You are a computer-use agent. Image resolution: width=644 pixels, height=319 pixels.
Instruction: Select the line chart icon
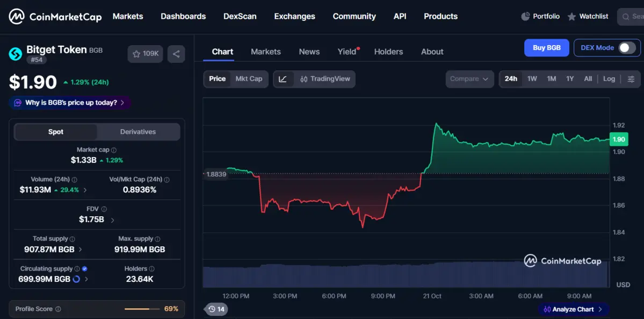coord(283,79)
